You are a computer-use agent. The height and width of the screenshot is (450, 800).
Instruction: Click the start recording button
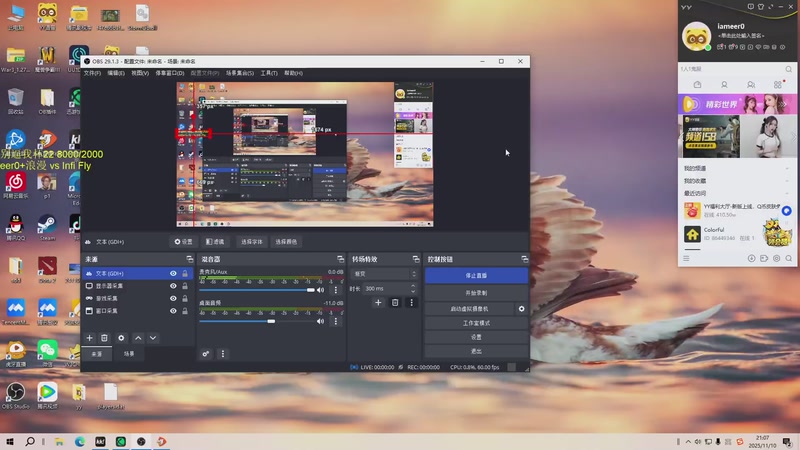[x=476, y=293]
